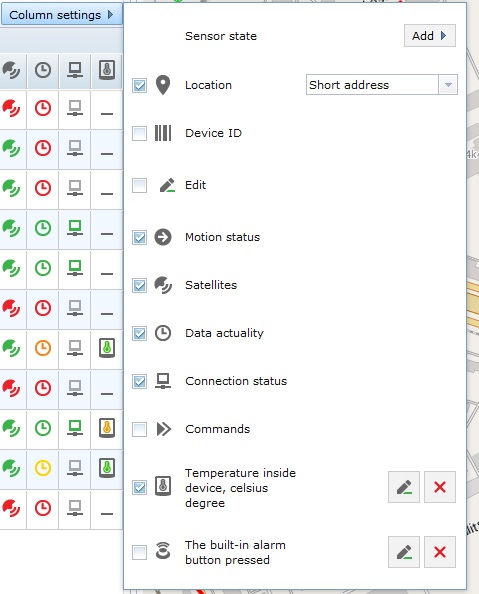
Task: Click the thermometer icon beside Temperature inside device
Action: point(163,486)
